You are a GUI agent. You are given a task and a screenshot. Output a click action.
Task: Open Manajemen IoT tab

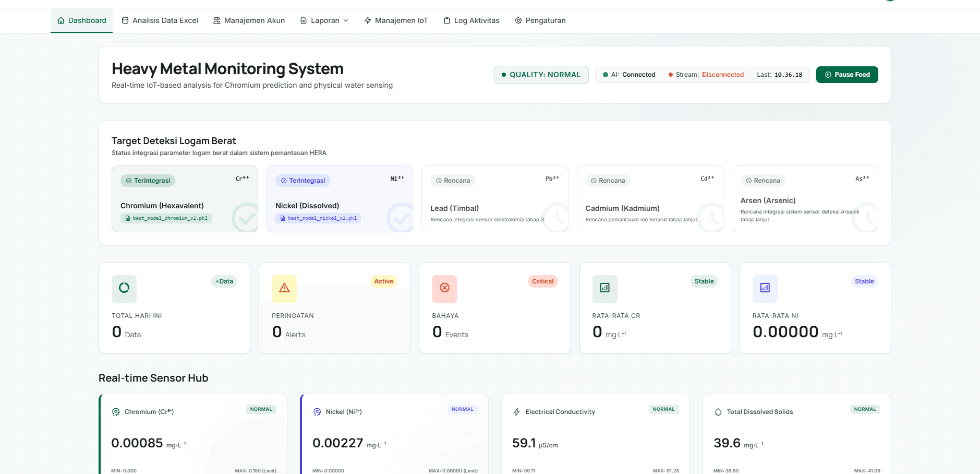[x=396, y=20]
